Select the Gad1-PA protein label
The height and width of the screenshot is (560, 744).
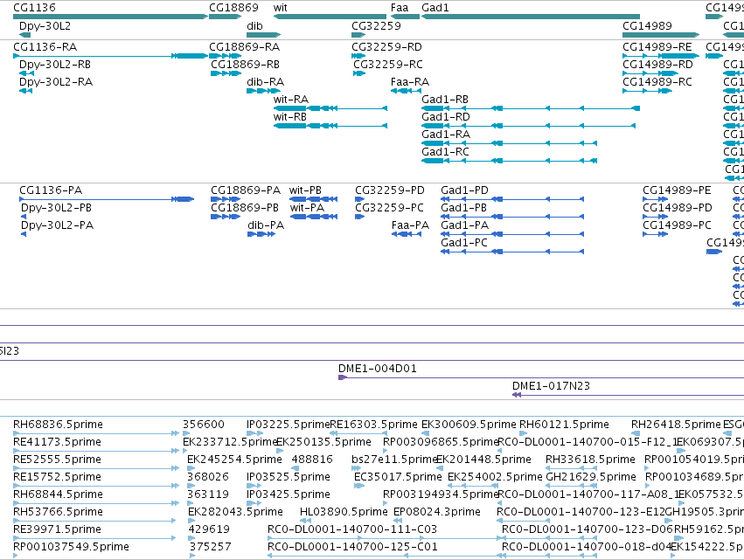(x=464, y=225)
